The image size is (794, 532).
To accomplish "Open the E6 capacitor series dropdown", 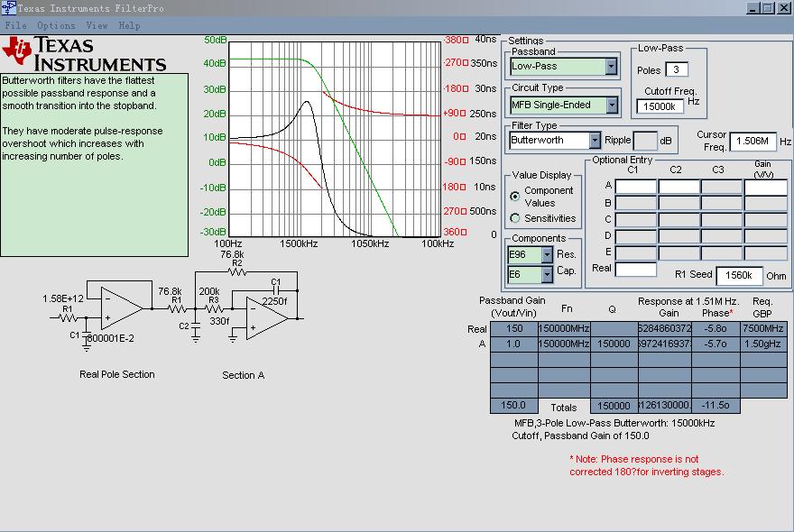I will pos(547,274).
